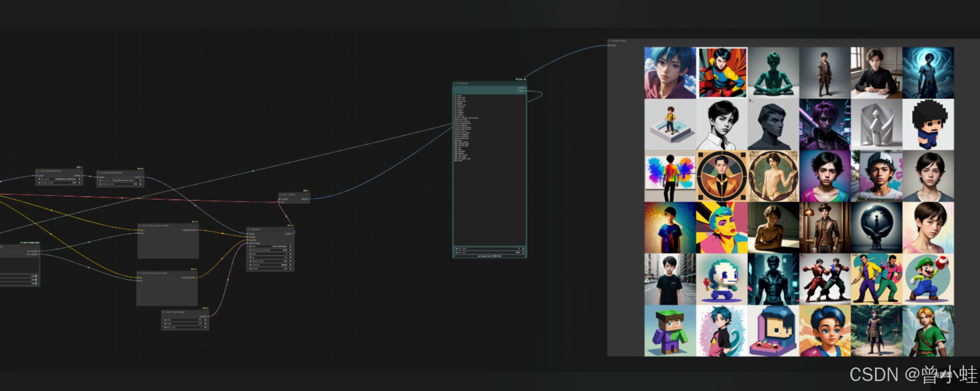This screenshot has width=980, height=391.
Task: Click the lower CLIP Text Encode text box
Action: (x=167, y=293)
